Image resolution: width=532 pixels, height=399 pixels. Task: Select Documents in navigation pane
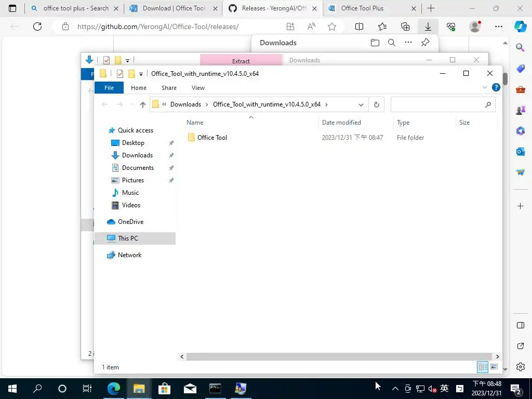[x=137, y=168]
